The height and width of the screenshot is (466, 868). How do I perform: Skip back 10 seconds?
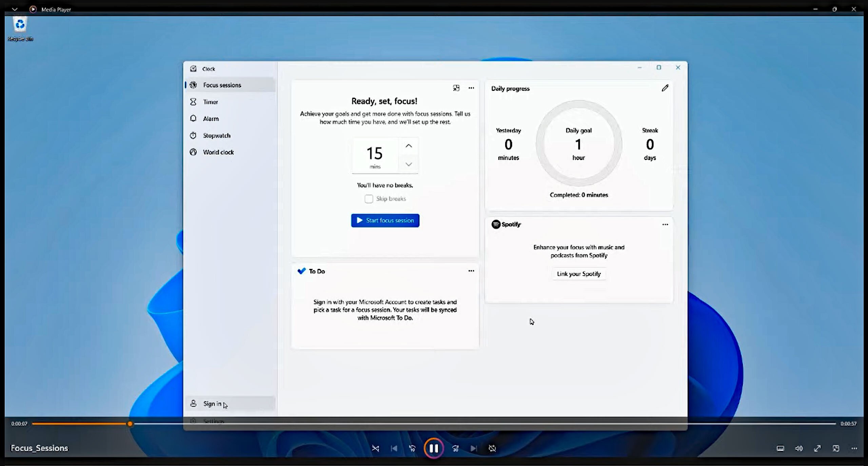(x=412, y=448)
